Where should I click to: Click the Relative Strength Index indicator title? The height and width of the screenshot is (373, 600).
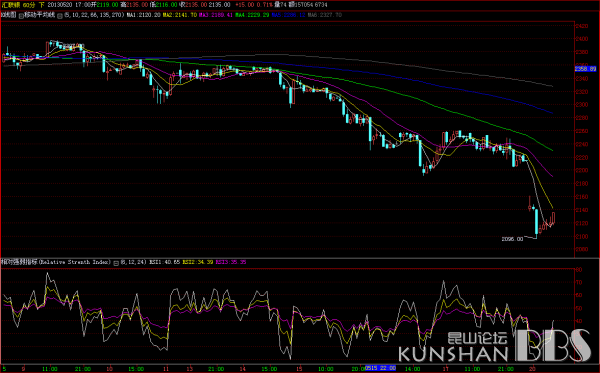pyautogui.click(x=75, y=262)
